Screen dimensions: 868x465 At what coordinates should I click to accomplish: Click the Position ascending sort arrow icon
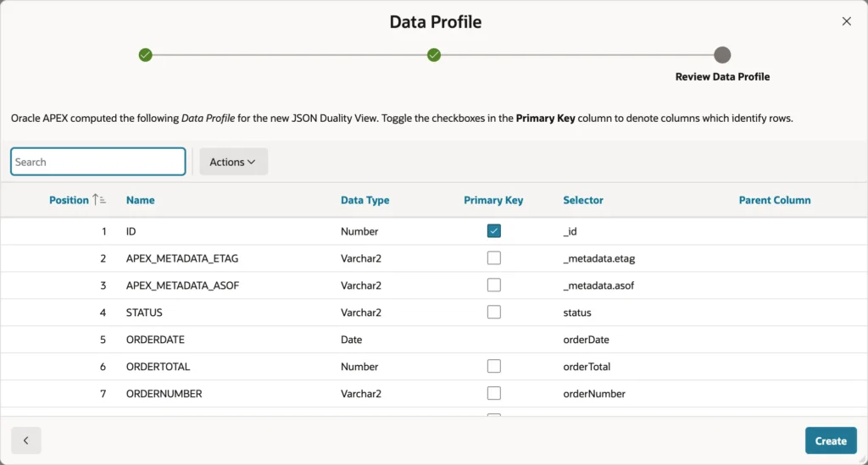99,200
